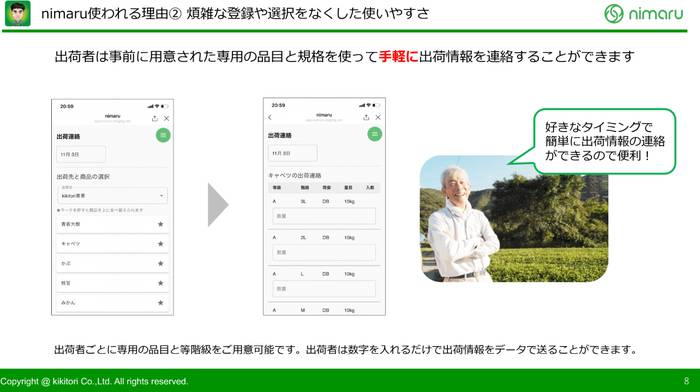Image resolution: width=700 pixels, height=392 pixels.
Task: Open the date field in right phone
Action: (292, 153)
